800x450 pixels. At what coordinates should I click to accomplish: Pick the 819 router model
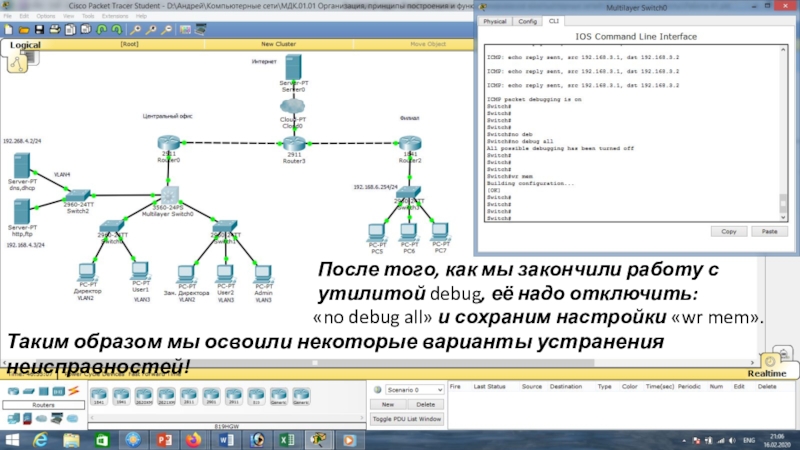(256, 396)
